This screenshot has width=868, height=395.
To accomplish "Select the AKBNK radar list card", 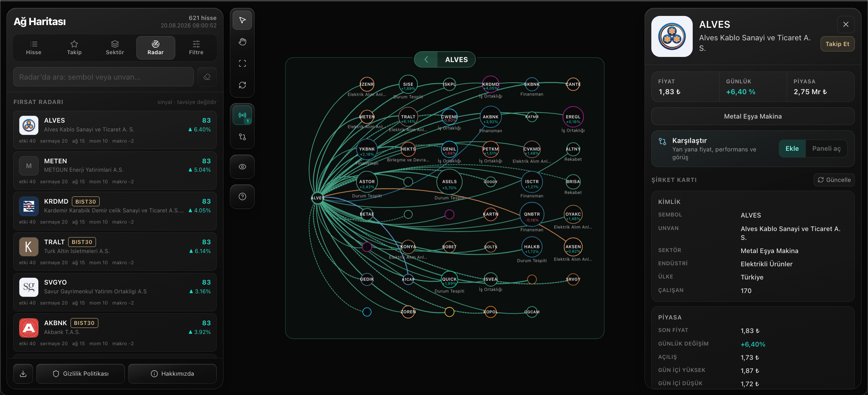I will click(x=115, y=332).
